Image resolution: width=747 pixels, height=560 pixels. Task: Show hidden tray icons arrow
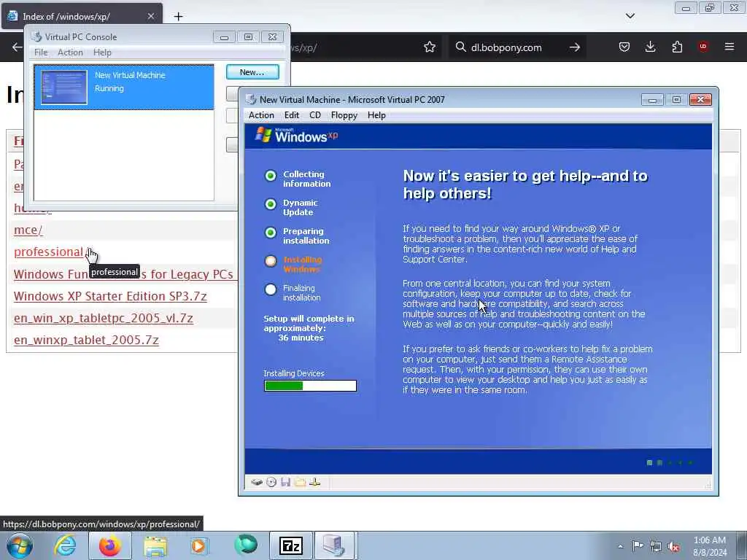tap(620, 547)
